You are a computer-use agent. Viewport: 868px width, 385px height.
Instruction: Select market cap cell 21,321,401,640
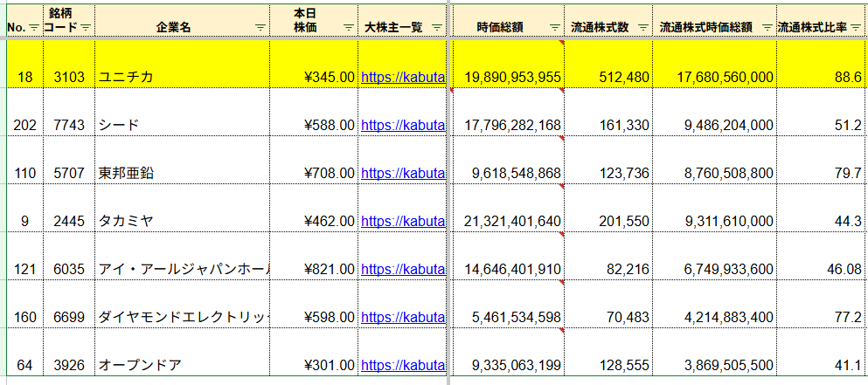point(508,209)
